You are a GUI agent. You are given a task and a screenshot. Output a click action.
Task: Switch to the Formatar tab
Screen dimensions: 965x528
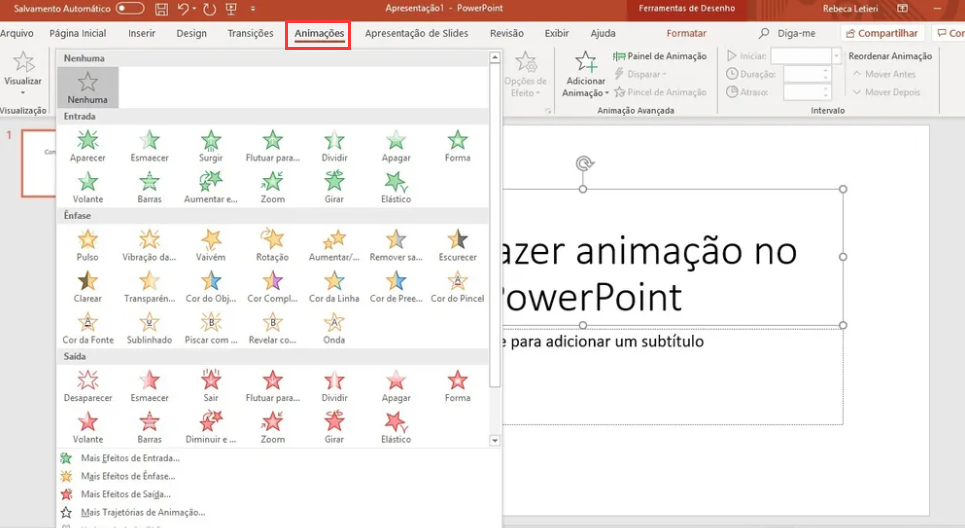[x=686, y=33]
